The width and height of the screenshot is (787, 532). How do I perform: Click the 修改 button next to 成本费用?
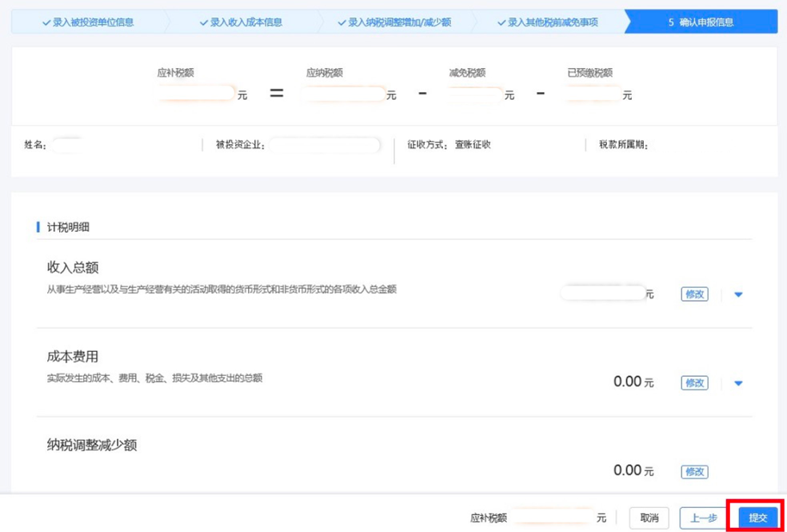pos(693,382)
